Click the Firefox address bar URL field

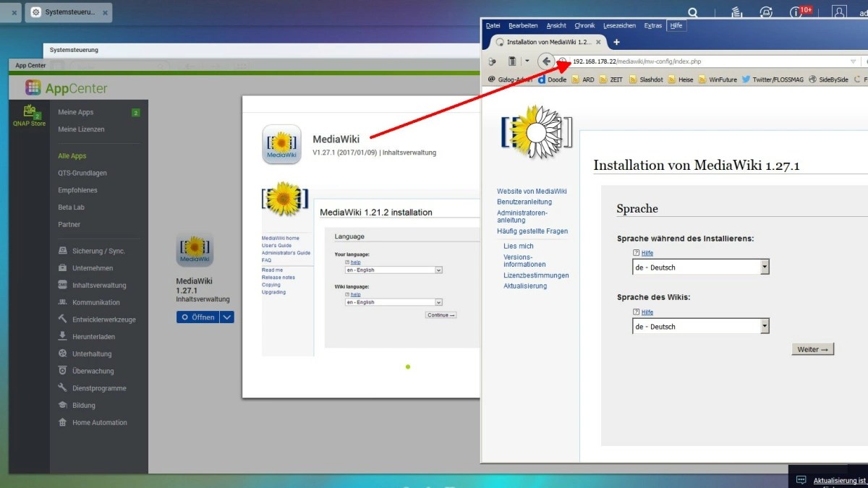(x=707, y=61)
